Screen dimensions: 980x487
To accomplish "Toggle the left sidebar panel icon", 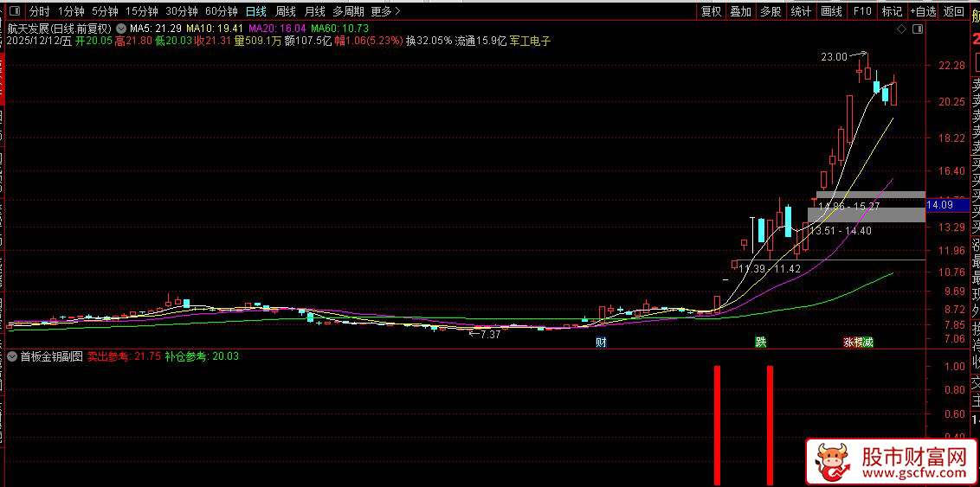I will tap(15, 11).
